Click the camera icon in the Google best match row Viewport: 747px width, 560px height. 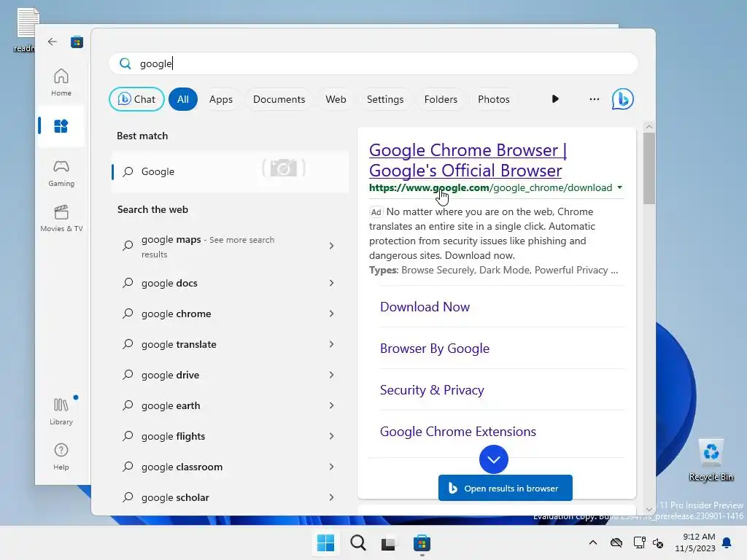(x=284, y=168)
